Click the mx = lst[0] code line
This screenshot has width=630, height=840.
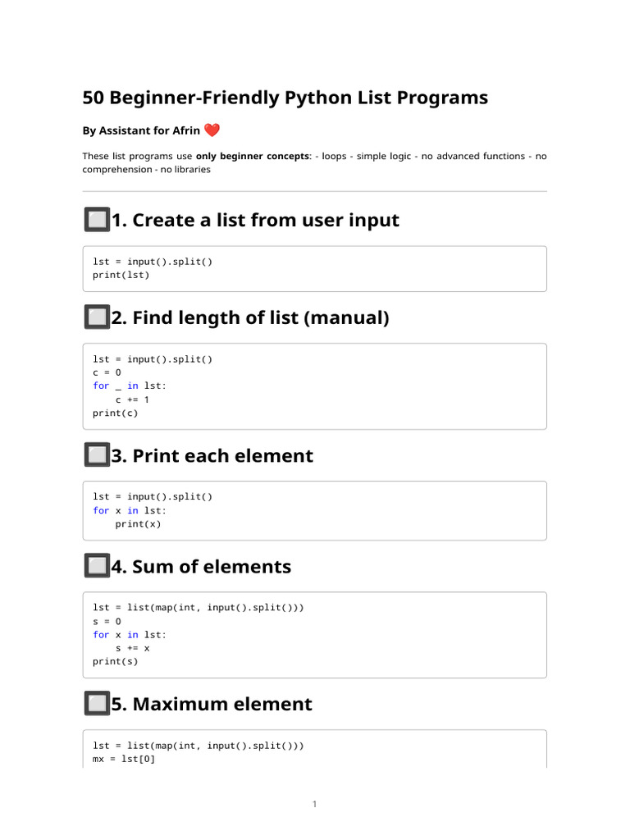[x=124, y=760]
